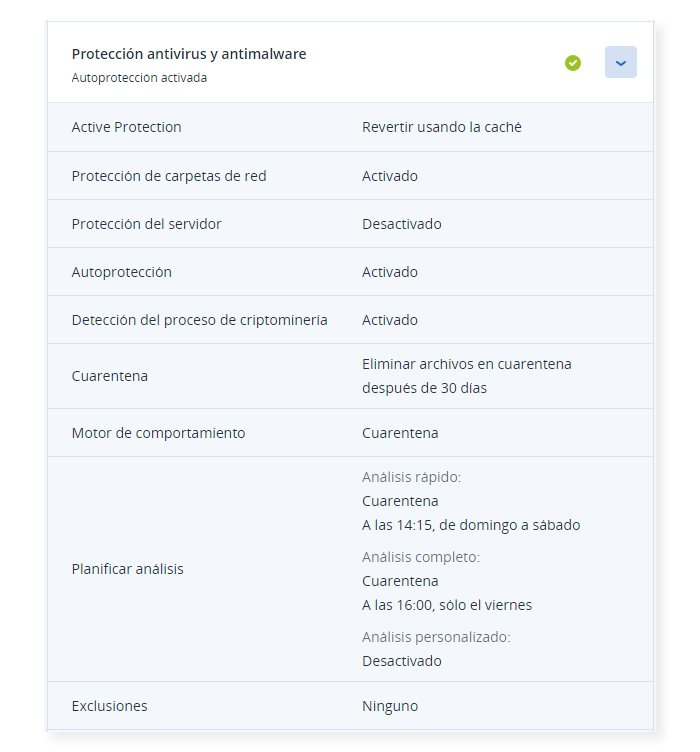This screenshot has height=752, width=700.
Task: Click Eliminar archivos en cuarentena text
Action: 467,364
